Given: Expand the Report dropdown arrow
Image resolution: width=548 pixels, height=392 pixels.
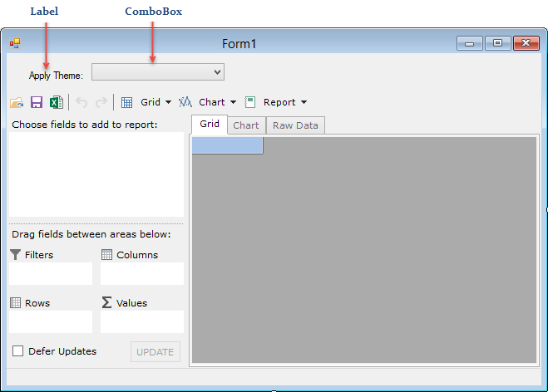Looking at the screenshot, I should pos(304,103).
